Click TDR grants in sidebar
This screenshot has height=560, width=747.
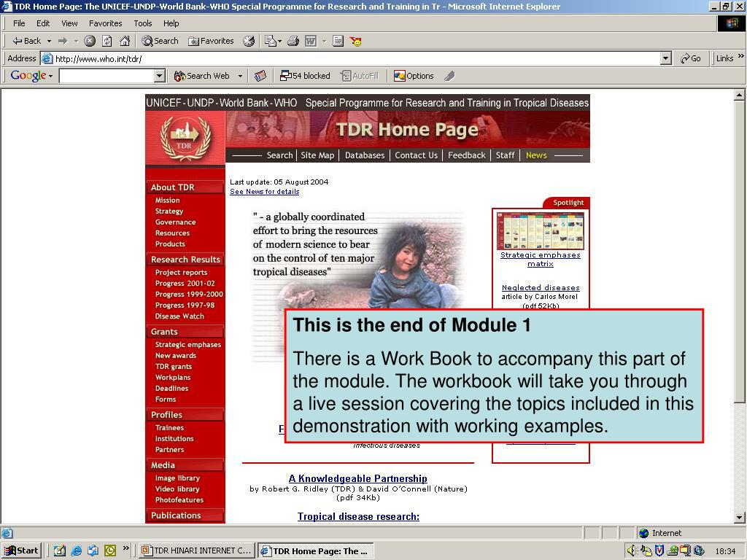coord(174,366)
